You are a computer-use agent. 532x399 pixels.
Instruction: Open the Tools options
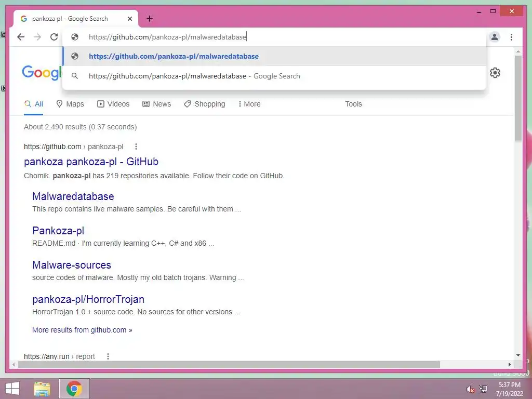tap(353, 104)
